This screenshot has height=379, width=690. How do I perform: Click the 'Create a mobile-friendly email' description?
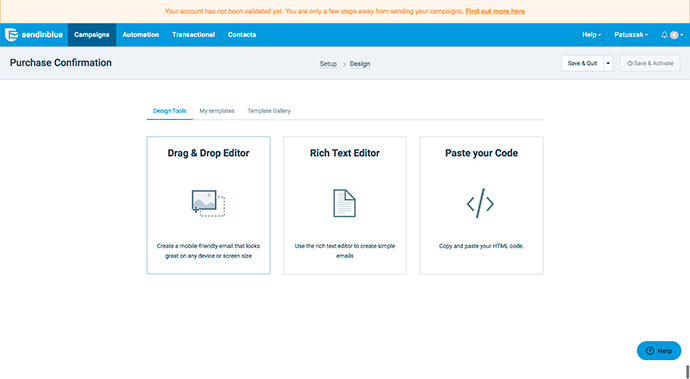(x=208, y=251)
